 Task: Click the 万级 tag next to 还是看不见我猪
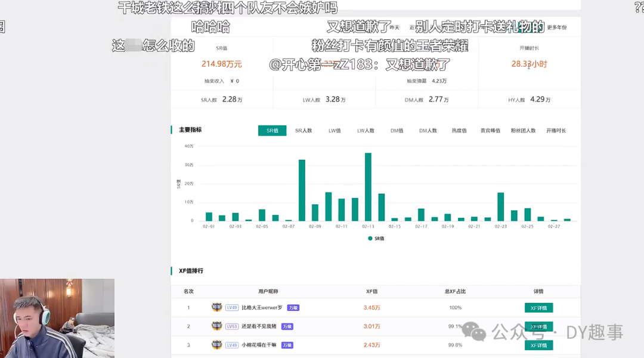[287, 326]
